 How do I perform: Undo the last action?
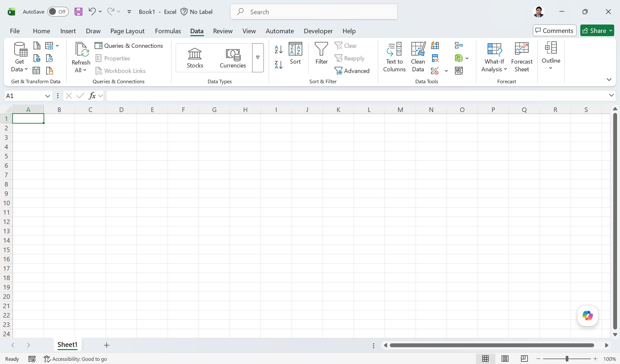(x=92, y=12)
